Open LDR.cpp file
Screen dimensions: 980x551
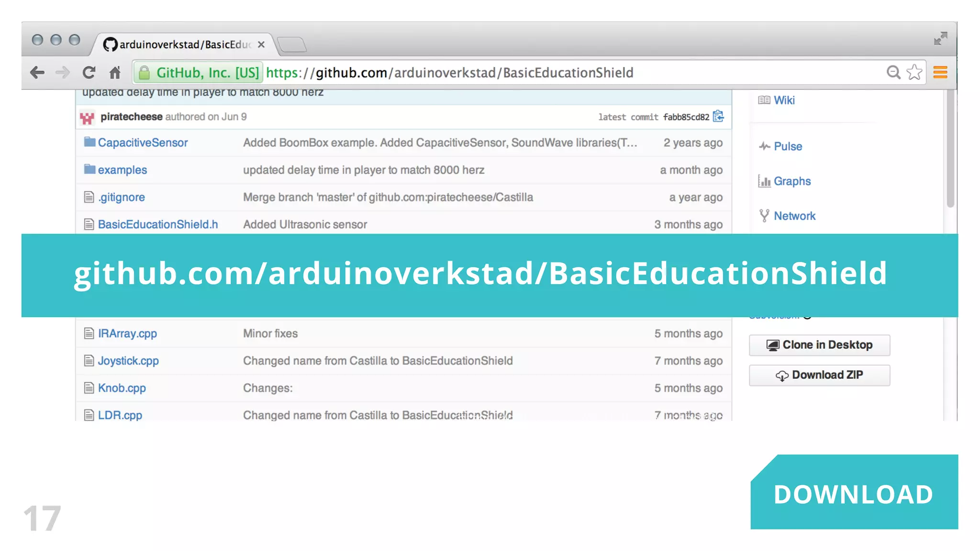[120, 415]
